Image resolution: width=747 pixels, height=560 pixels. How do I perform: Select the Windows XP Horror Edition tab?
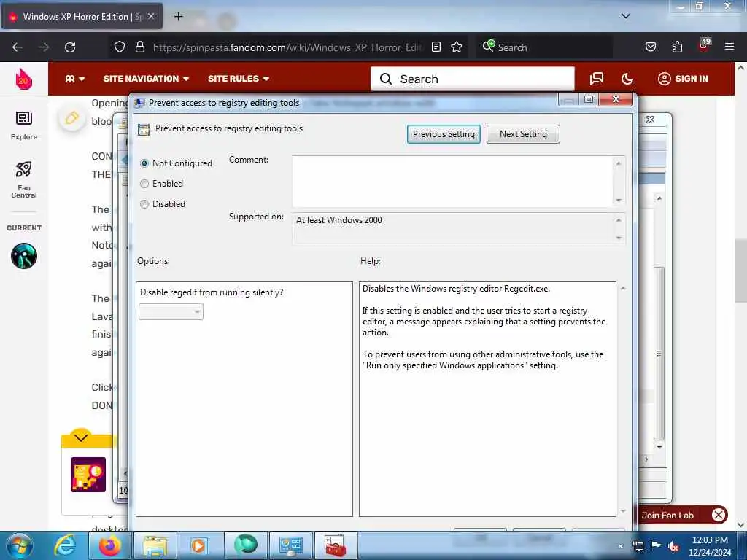[82, 16]
